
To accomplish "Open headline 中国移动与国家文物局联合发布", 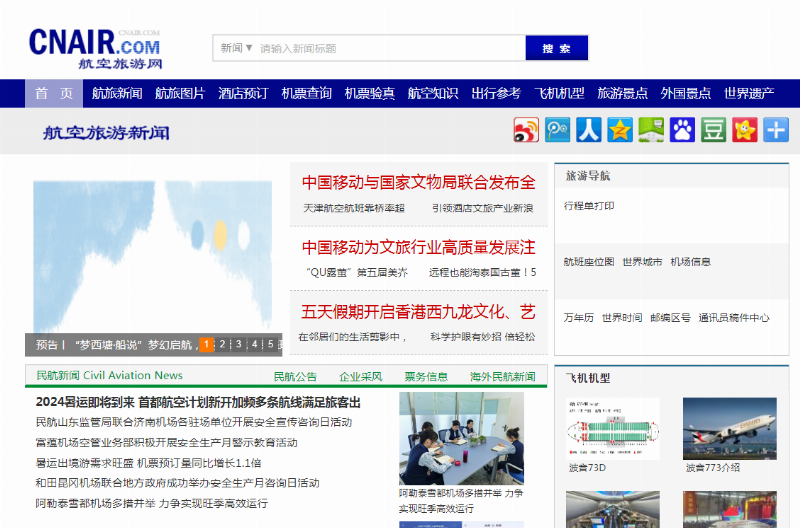I will [x=418, y=182].
